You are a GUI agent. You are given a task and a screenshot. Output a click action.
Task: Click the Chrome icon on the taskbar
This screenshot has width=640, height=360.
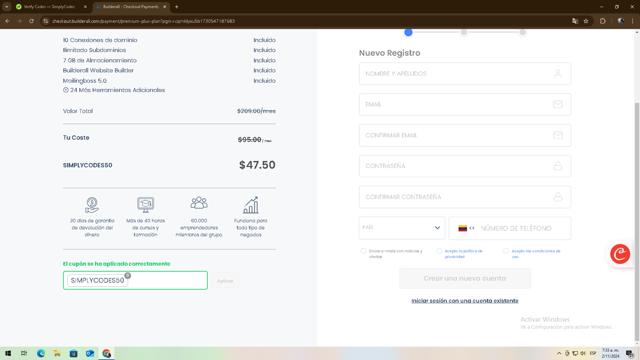(107, 353)
